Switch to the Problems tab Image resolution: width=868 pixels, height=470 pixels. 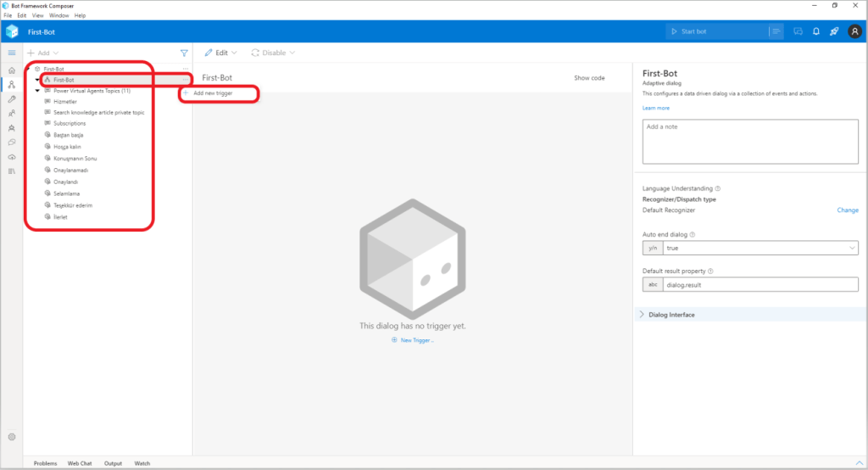point(45,463)
